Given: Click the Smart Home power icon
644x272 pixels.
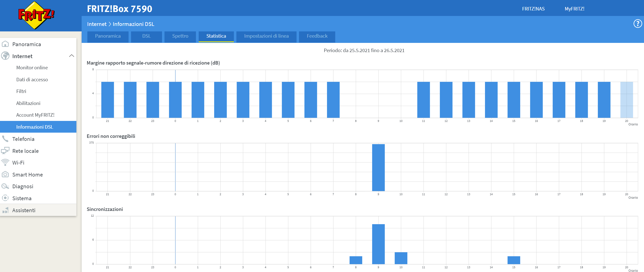Looking at the screenshot, I should click(x=5, y=174).
